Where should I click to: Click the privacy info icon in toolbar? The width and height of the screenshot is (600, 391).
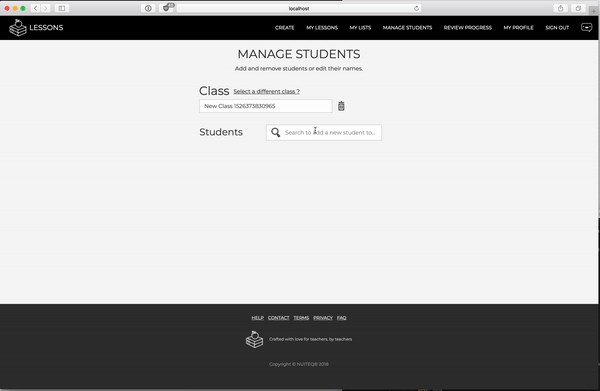148,8
